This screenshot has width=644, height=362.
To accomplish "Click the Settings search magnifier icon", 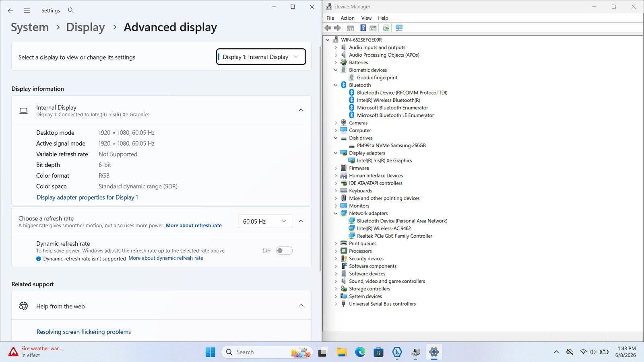I will point(71,10).
